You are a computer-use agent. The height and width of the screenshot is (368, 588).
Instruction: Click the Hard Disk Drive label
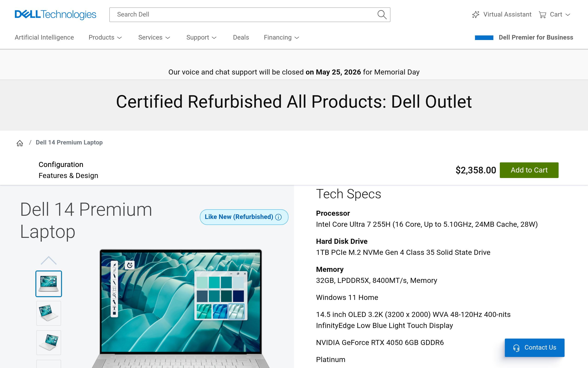point(342,241)
